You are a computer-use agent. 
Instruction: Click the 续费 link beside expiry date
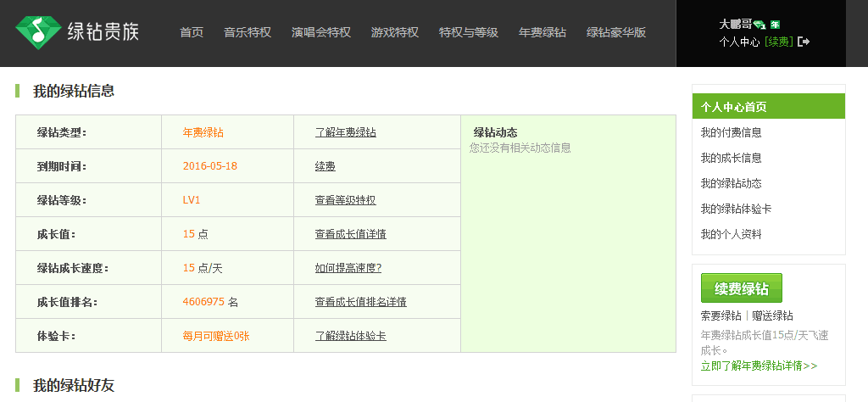pos(325,166)
